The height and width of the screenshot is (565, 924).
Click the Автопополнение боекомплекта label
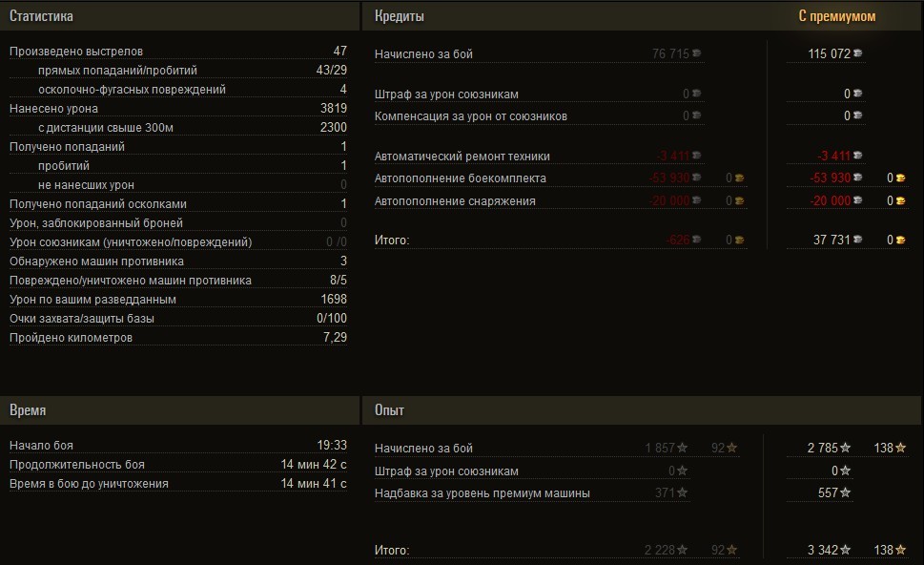461,178
